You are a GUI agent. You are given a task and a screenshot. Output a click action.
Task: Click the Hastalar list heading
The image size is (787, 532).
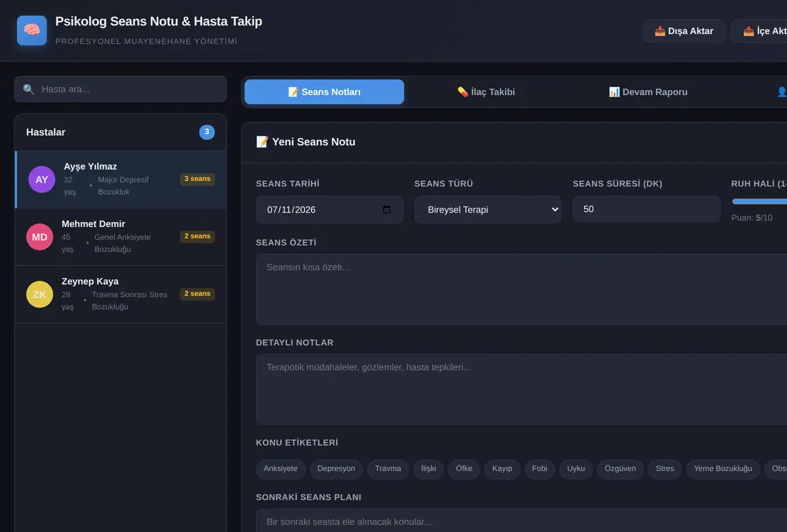click(46, 133)
